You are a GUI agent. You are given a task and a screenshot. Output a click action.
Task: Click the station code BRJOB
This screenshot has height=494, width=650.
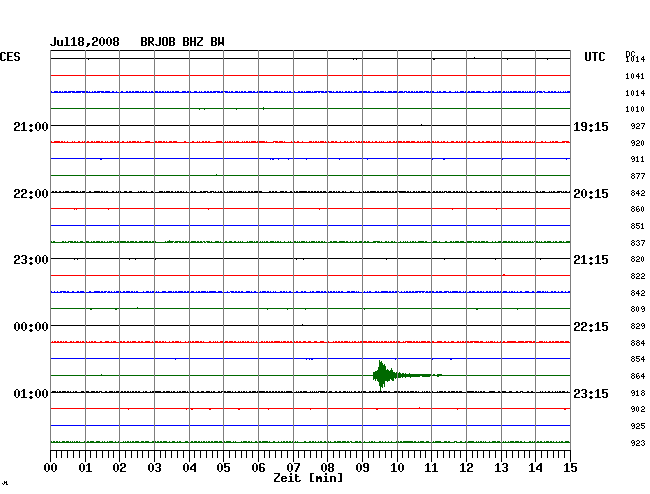click(x=158, y=42)
